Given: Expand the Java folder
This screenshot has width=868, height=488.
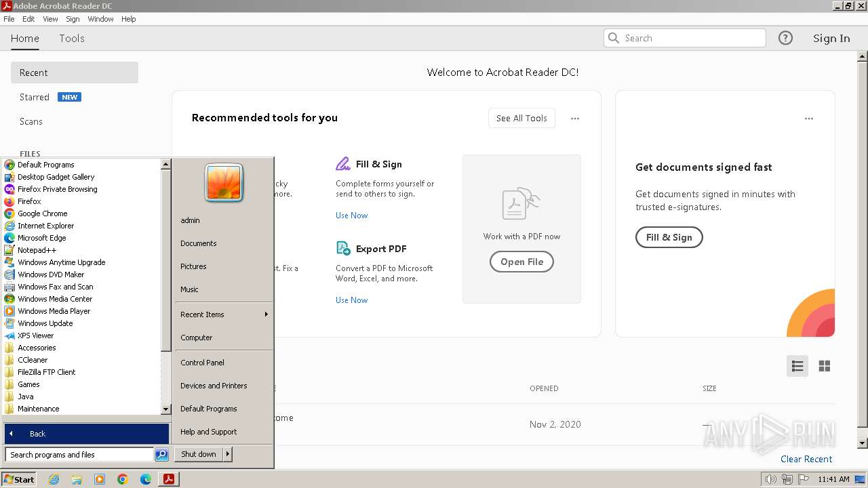Looking at the screenshot, I should click(x=25, y=396).
